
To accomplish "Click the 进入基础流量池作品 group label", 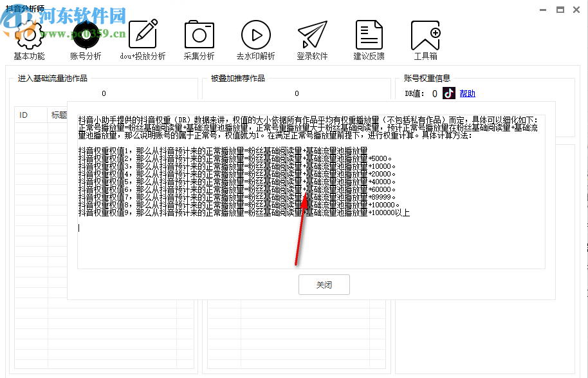I will click(x=53, y=78).
